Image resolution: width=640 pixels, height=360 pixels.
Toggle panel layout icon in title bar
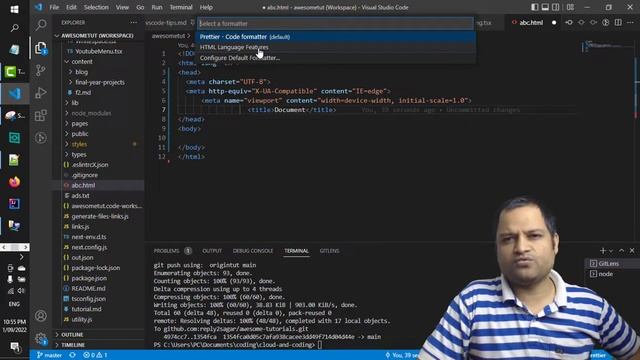(x=545, y=7)
